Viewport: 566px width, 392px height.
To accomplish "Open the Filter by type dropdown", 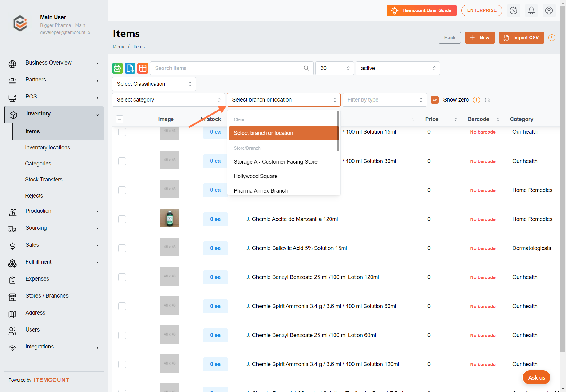I will (x=385, y=100).
